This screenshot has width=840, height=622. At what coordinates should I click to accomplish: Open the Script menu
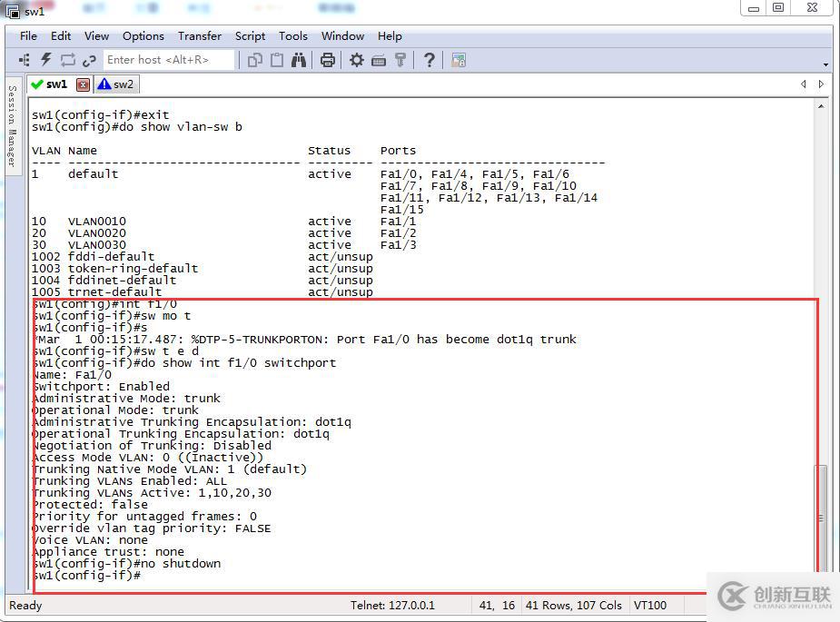tap(250, 36)
